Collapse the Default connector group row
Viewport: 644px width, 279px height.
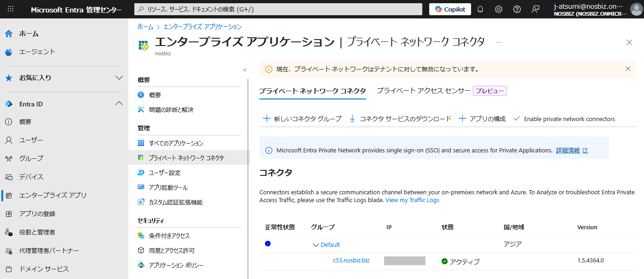point(316,245)
